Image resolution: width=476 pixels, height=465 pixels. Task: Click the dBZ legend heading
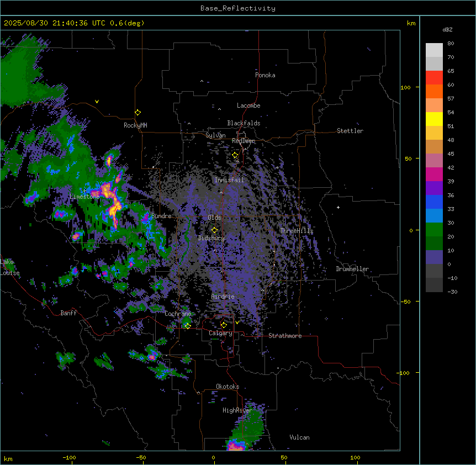pyautogui.click(x=447, y=30)
